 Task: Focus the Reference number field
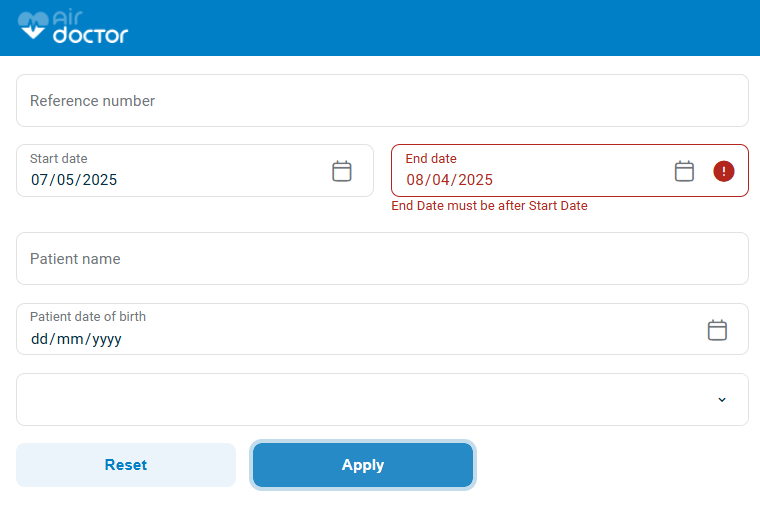click(x=382, y=100)
